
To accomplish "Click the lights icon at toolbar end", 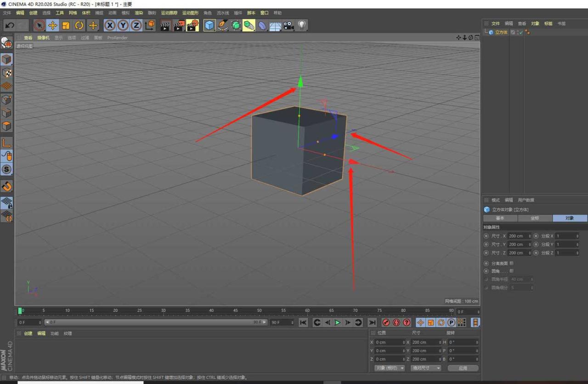I will (301, 25).
